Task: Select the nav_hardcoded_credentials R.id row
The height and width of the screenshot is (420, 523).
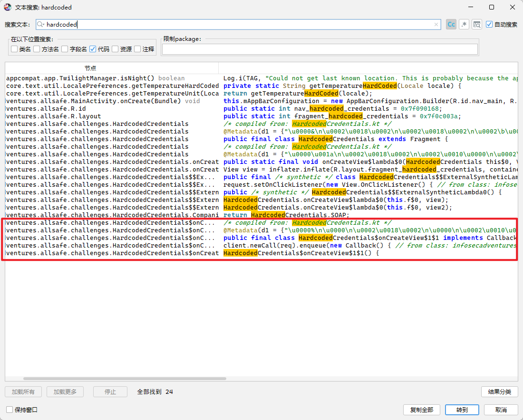Action: pos(261,109)
